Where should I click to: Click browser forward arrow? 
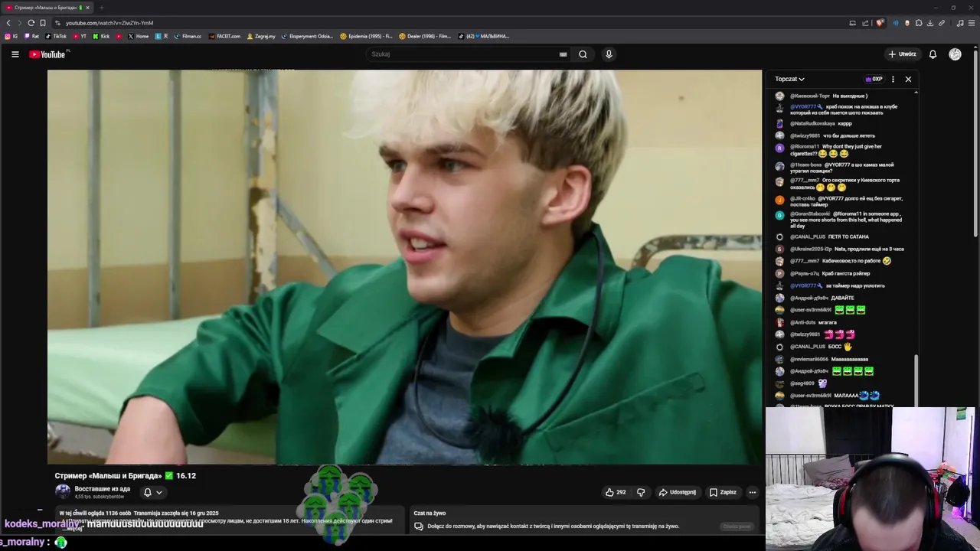pyautogui.click(x=20, y=23)
